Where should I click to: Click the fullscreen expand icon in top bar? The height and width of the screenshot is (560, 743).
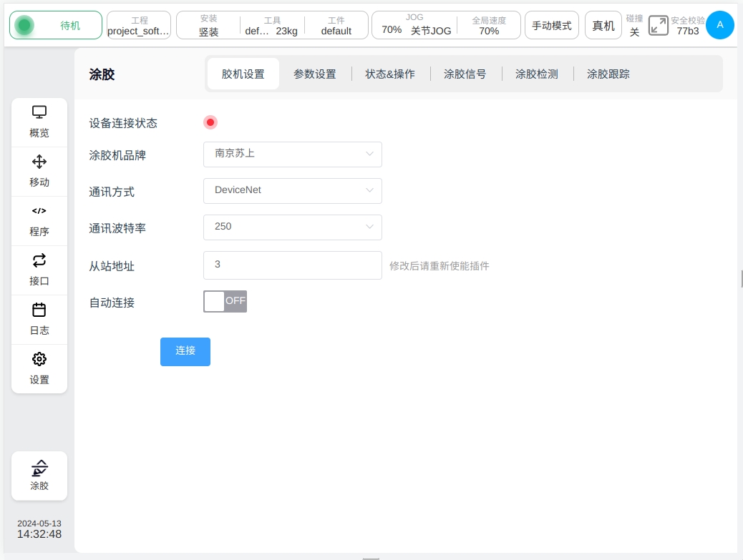tap(658, 26)
